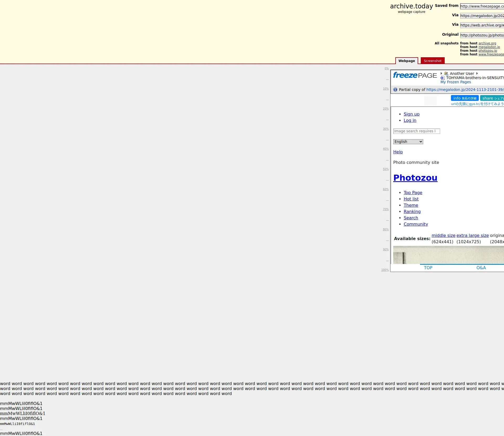
Task: Jump to 80% page position marker
Action: click(x=386, y=230)
